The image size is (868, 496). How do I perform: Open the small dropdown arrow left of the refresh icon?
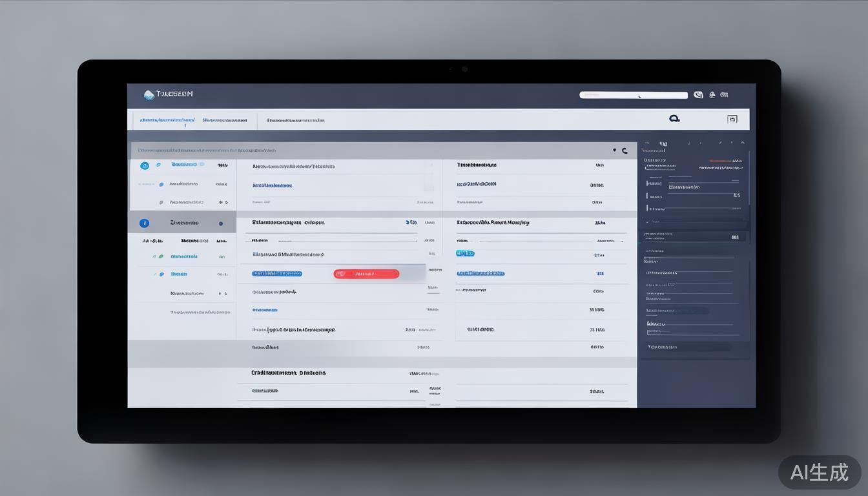[x=614, y=150]
